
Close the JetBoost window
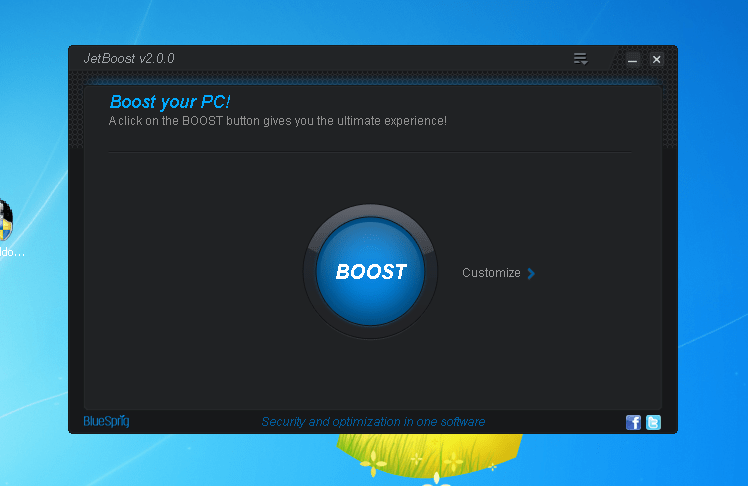656,60
